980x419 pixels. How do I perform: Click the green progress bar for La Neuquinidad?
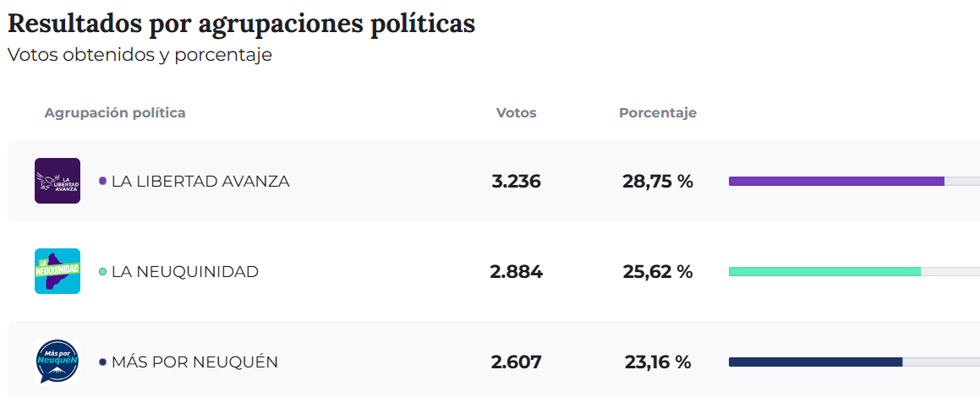click(x=824, y=271)
